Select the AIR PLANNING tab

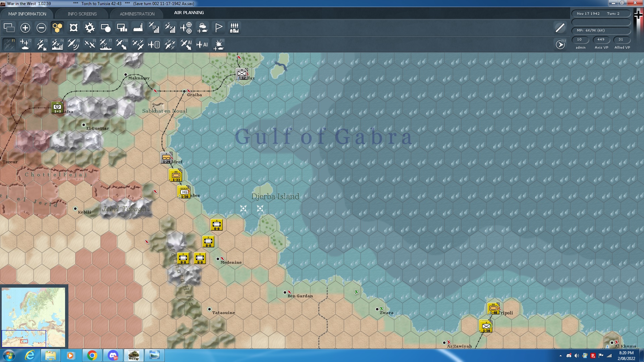point(189,13)
